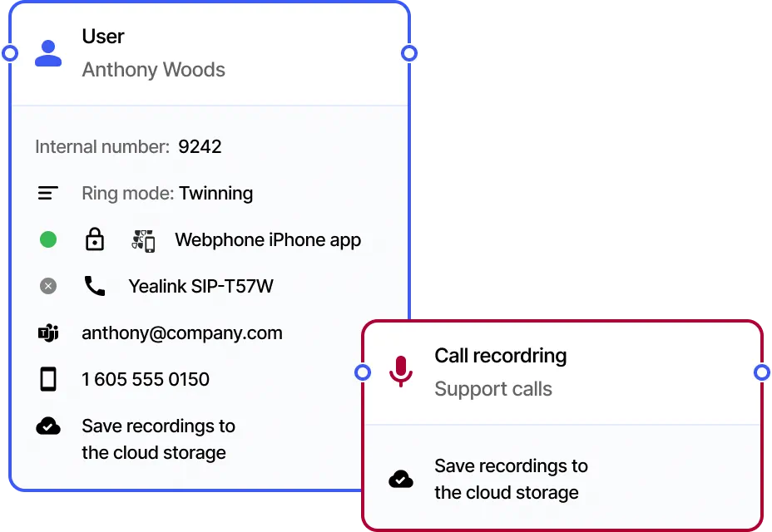Viewport: 772px width, 532px height.
Task: Click the blue user avatar icon
Action: point(48,53)
